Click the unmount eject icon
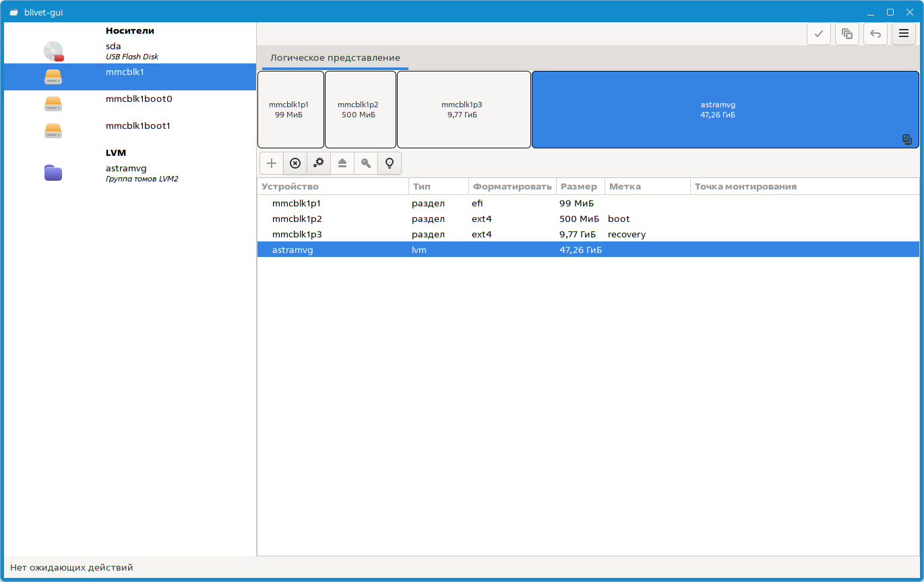The width and height of the screenshot is (924, 582). (x=342, y=163)
